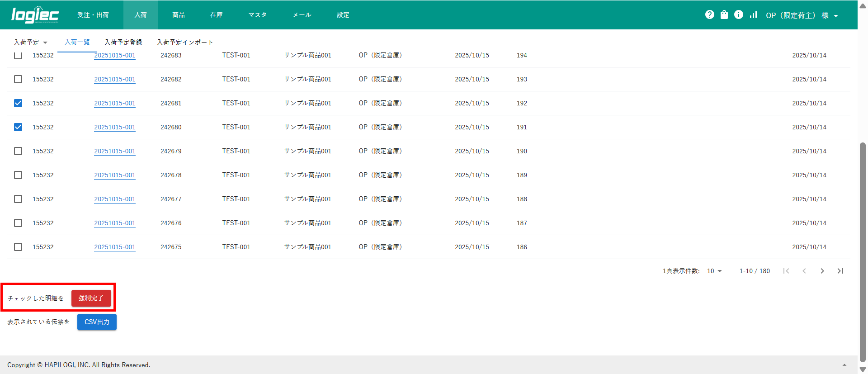Open the shopping bag icon in header
868x374 pixels.
point(724,15)
